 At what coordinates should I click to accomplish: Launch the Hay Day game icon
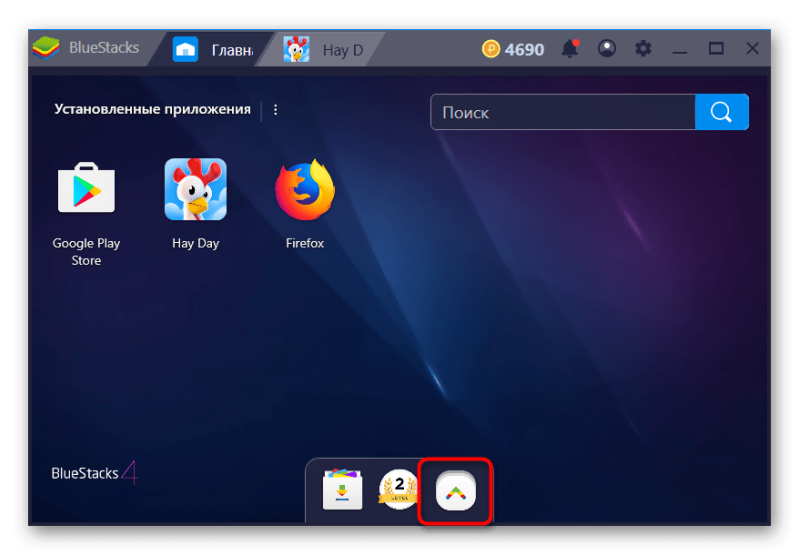[195, 189]
